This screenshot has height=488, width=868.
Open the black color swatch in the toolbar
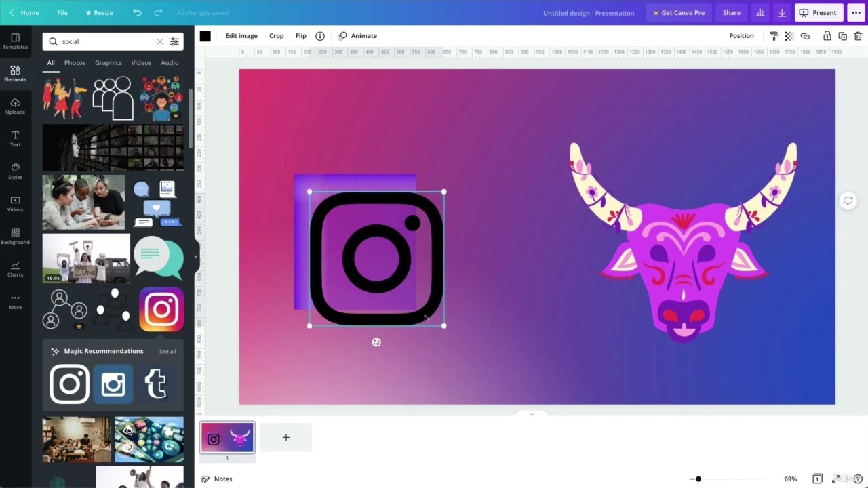pos(205,36)
